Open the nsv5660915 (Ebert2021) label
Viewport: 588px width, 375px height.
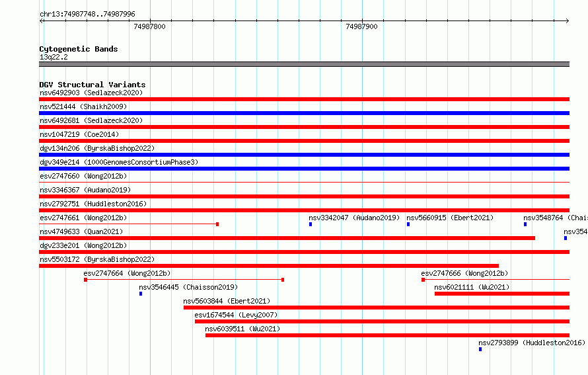click(x=450, y=218)
